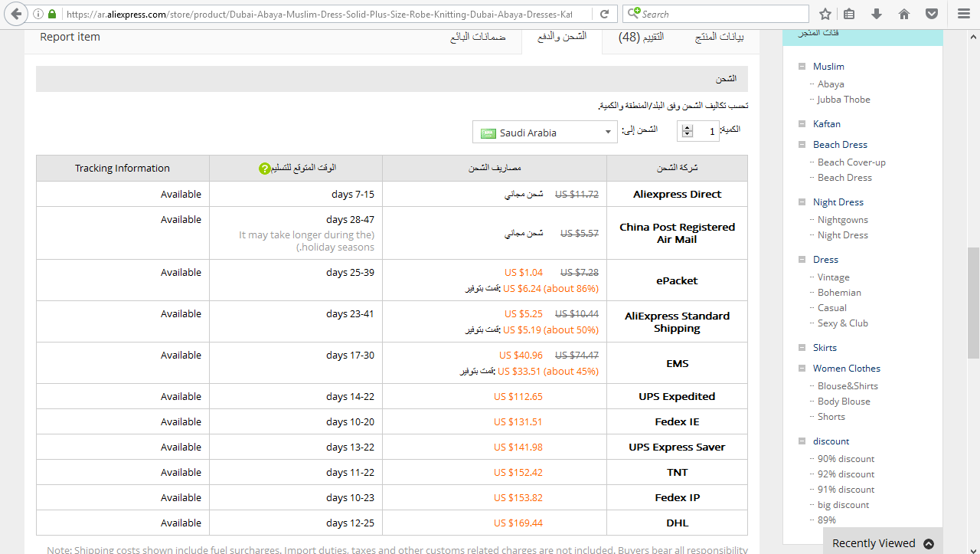Click the DHL shipping company cell

(x=677, y=523)
